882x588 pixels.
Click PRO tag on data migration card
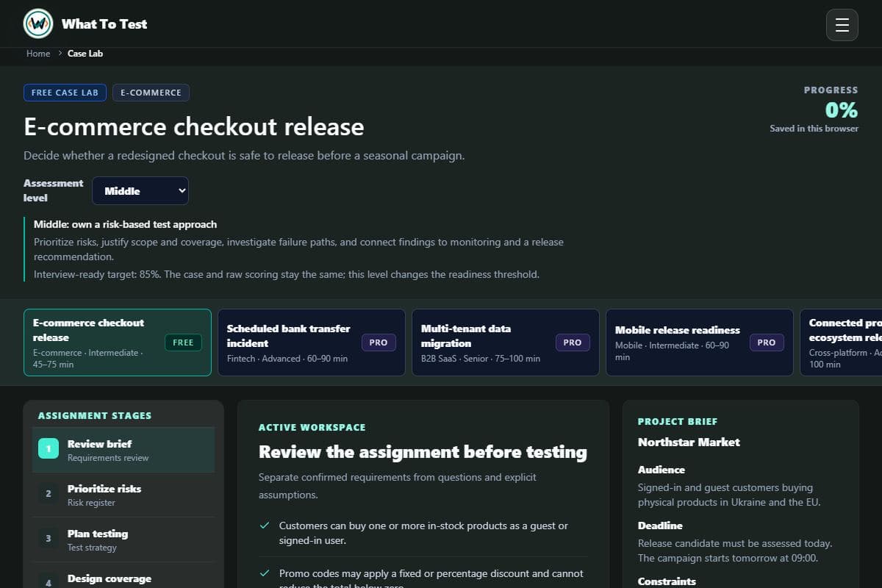573,343
